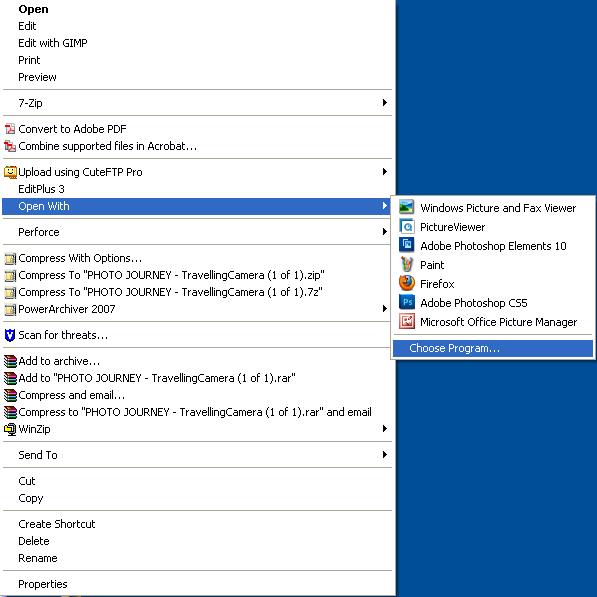Screen dimensions: 597x597
Task: Click the Windows Picture and Fax Viewer icon
Action: (x=407, y=208)
